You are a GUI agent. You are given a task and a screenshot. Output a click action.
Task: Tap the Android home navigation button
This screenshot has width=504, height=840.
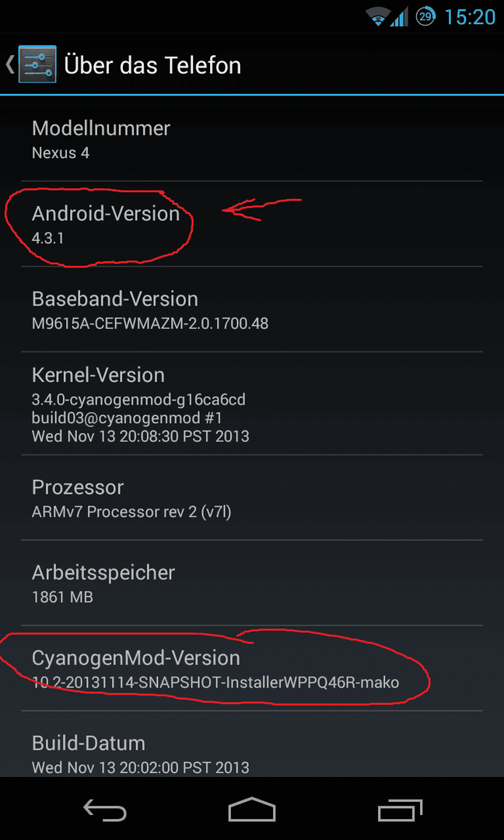[252, 809]
